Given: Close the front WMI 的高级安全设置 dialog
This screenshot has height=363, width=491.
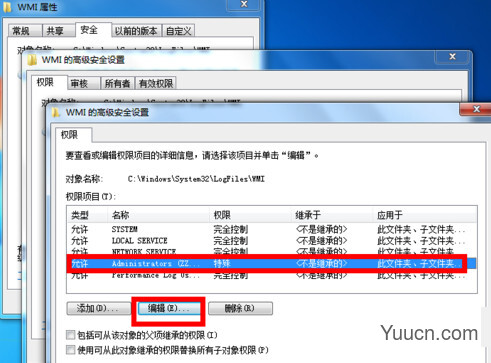Looking at the screenshot, I should (x=476, y=109).
